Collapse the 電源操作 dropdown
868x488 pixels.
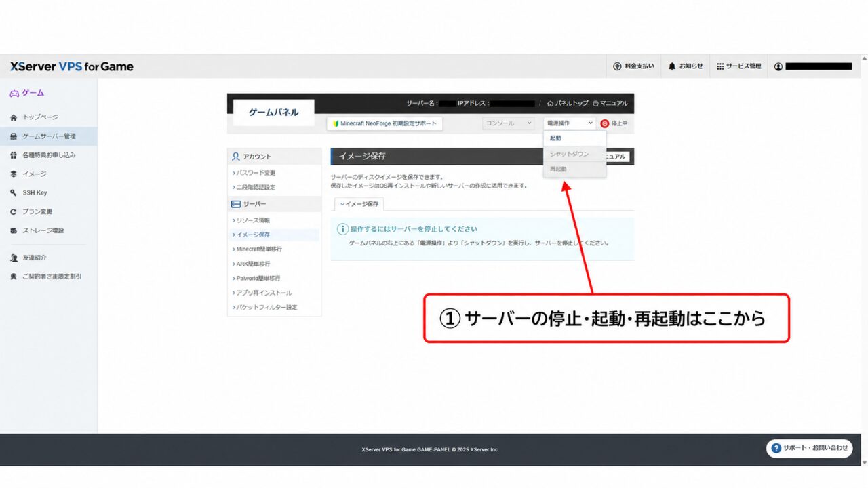[570, 123]
